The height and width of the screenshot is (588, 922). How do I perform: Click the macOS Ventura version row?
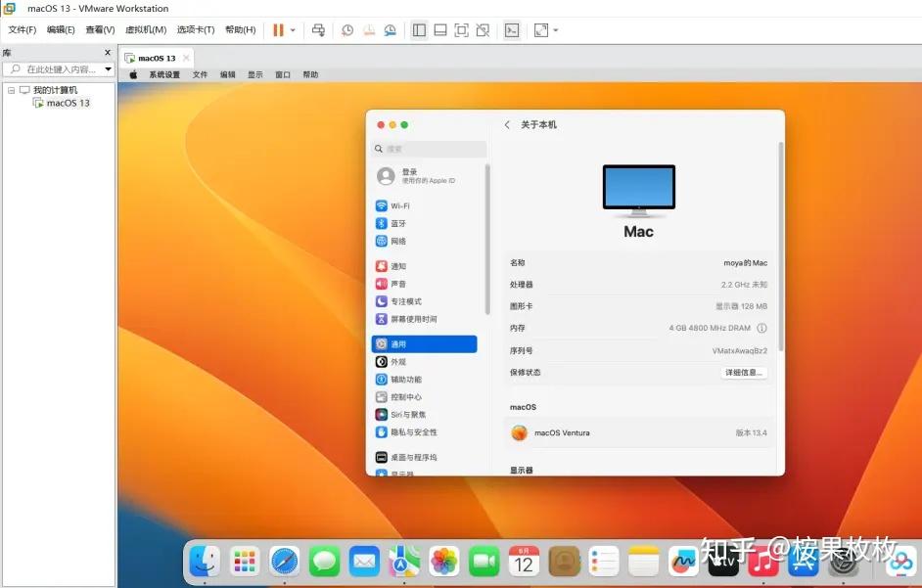pos(638,432)
